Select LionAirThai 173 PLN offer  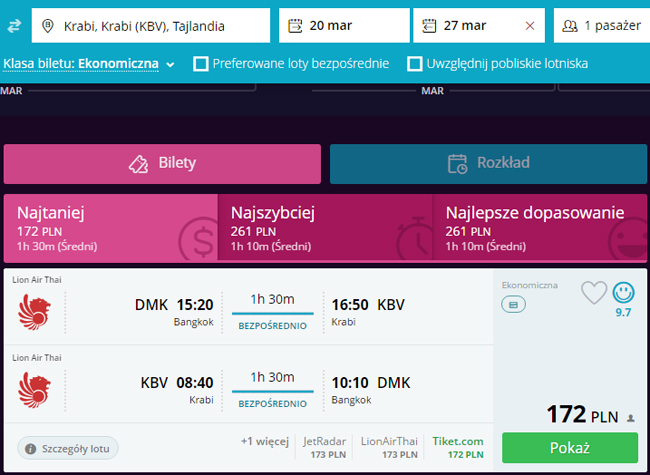pos(389,448)
